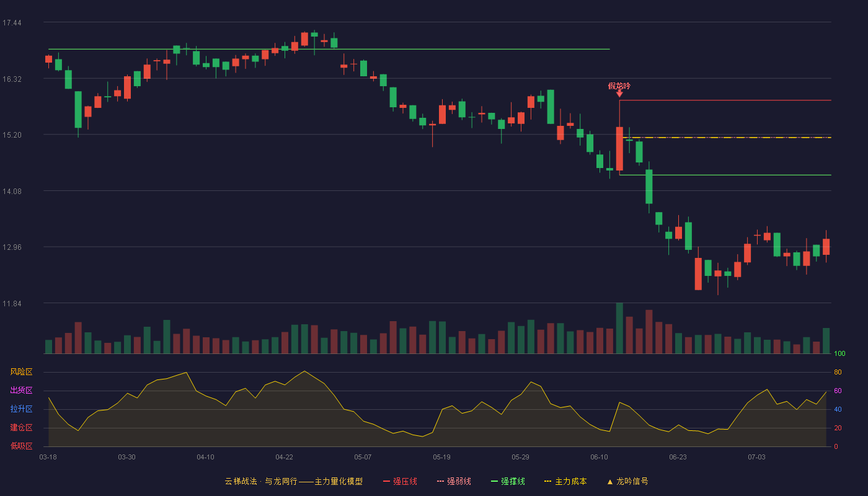Click the tallest volume bar near 06-10
The height and width of the screenshot is (496, 868).
pos(619,328)
